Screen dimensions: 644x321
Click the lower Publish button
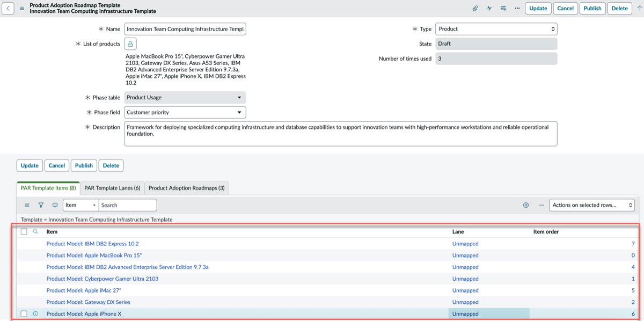click(84, 165)
